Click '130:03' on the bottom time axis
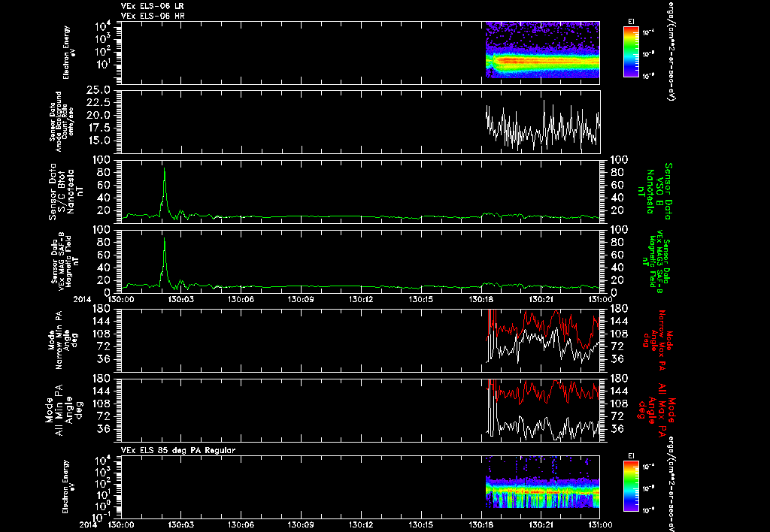The width and height of the screenshot is (770, 532). [180, 524]
